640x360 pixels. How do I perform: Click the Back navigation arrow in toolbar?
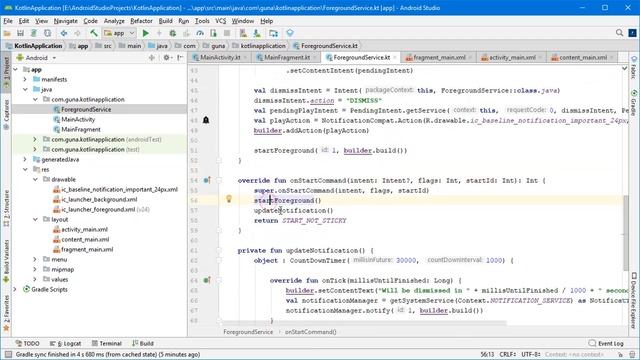64,33
